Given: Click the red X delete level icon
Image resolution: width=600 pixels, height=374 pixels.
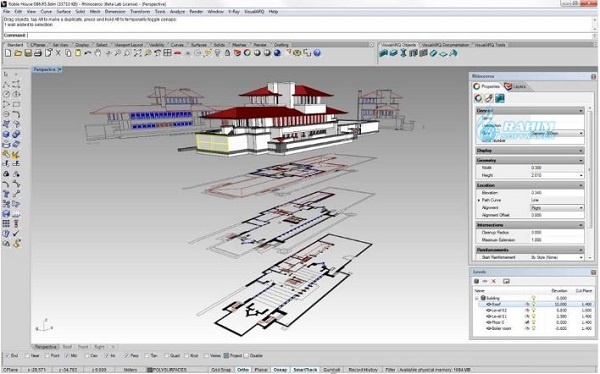Looking at the screenshot, I should [494, 281].
